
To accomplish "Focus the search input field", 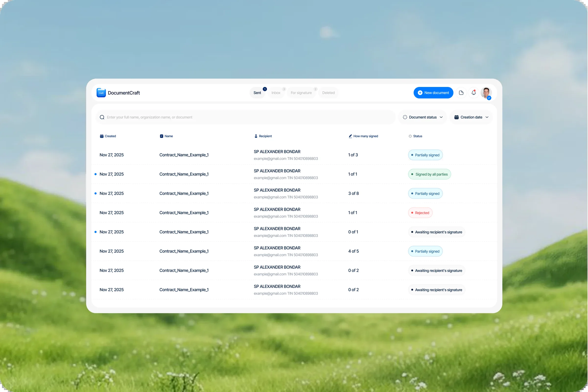I will point(246,117).
